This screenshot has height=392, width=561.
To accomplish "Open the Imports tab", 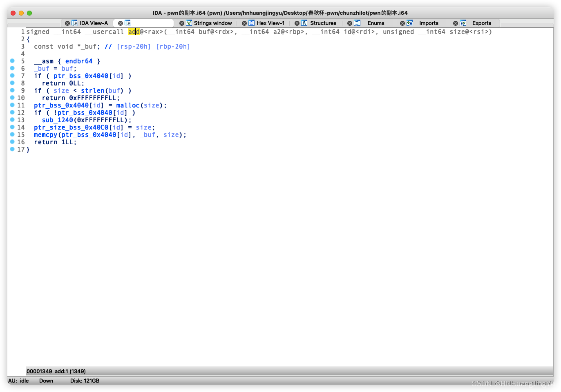I will pos(429,23).
